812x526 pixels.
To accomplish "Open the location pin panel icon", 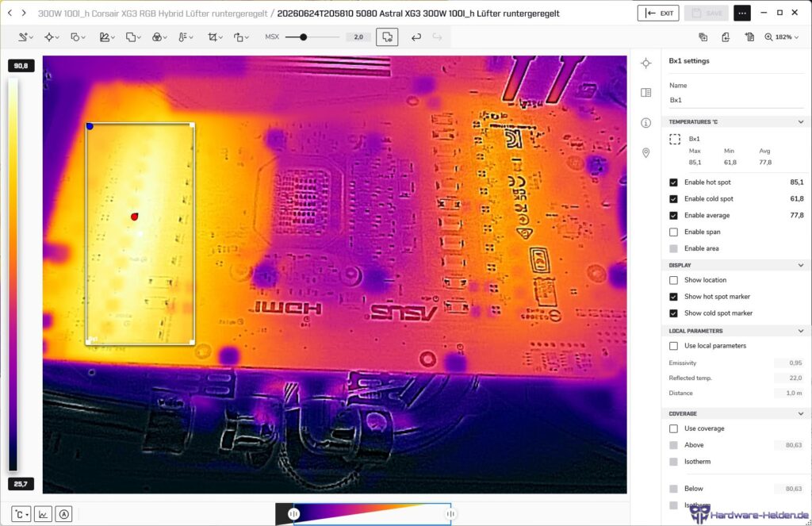I will point(645,153).
